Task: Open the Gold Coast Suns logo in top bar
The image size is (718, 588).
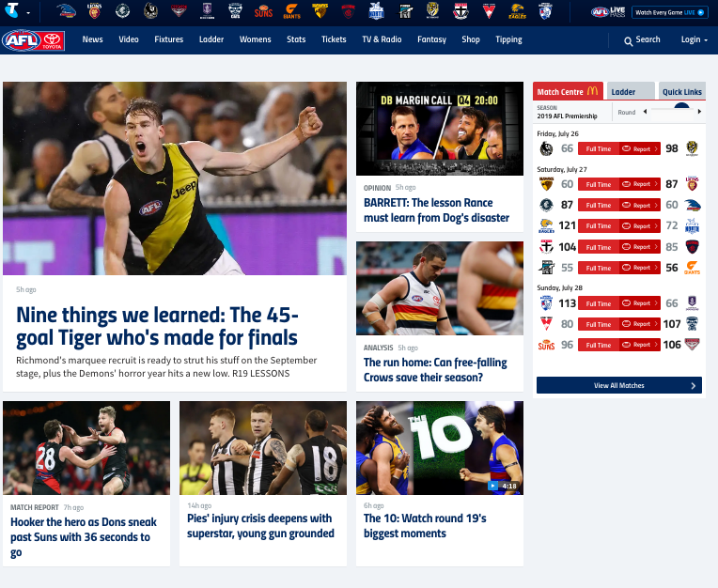Action: (x=263, y=11)
